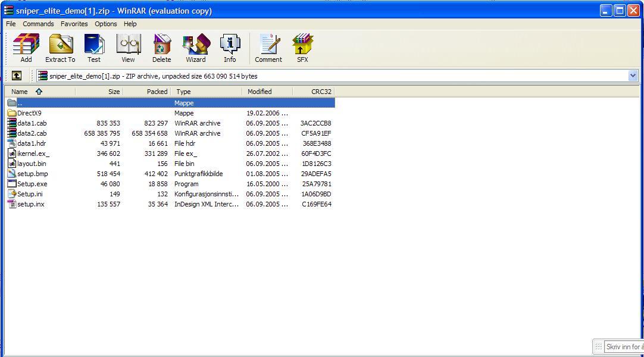Open the File menu
The height and width of the screenshot is (357, 644).
11,24
